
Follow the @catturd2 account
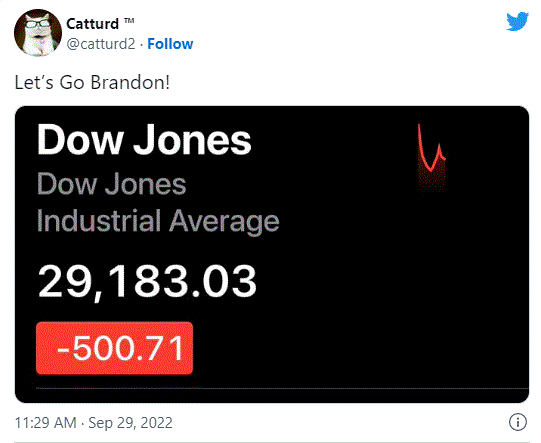pyautogui.click(x=170, y=44)
